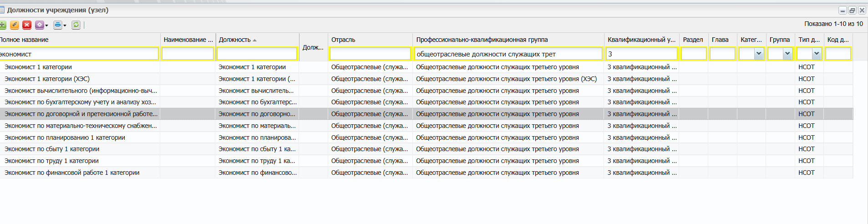Select full name 'Экономист по материально-техническому снабжен...'
868x224 pixels.
(81, 126)
